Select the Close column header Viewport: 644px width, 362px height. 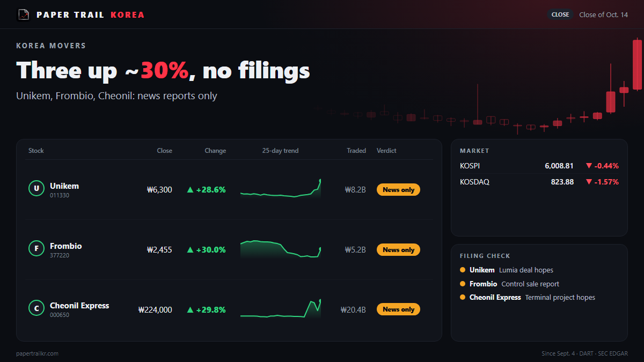tap(164, 151)
